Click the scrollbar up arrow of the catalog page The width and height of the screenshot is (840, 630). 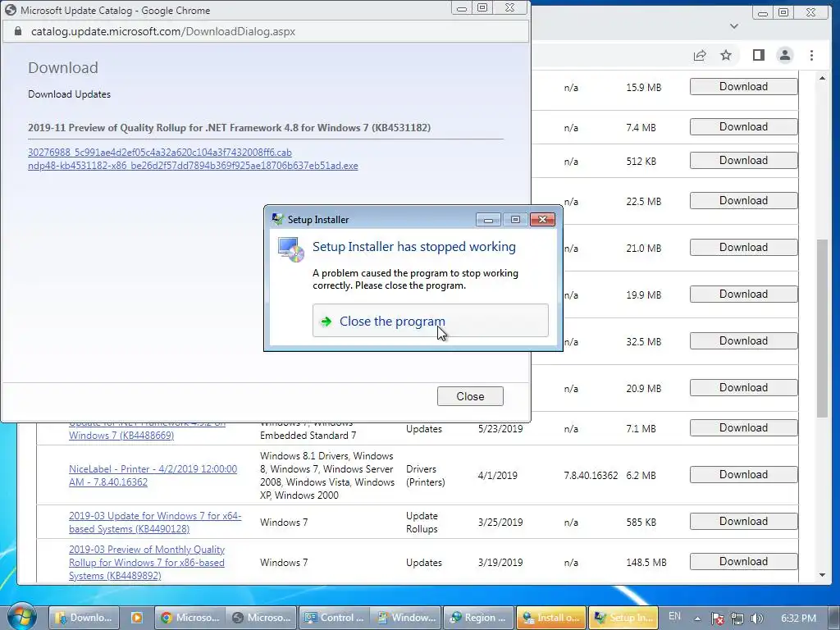pos(822,79)
